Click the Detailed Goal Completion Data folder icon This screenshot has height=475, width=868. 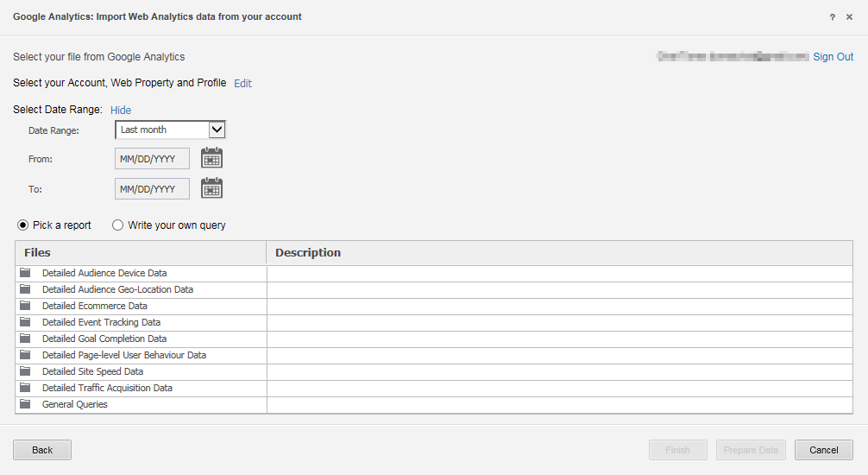[x=25, y=339]
